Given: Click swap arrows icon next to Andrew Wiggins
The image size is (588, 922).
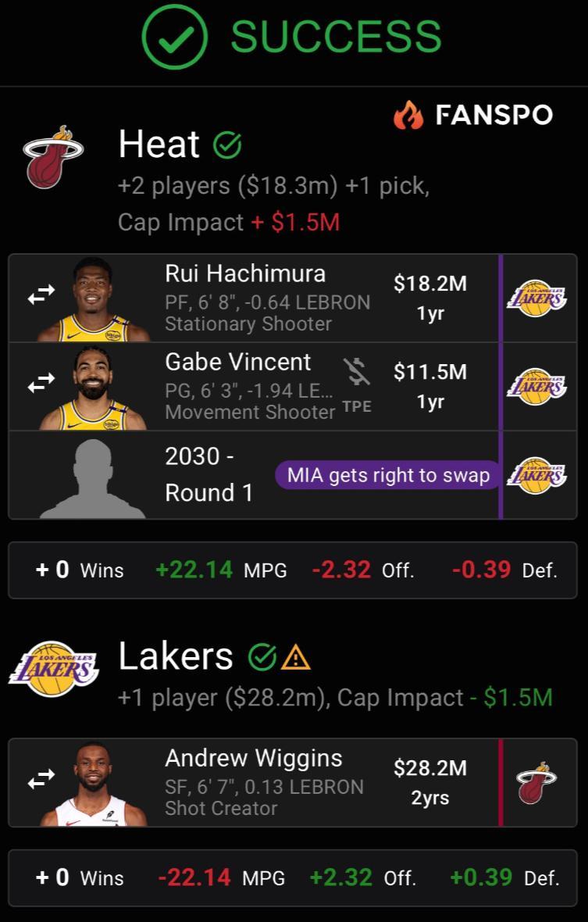Looking at the screenshot, I should (x=41, y=779).
